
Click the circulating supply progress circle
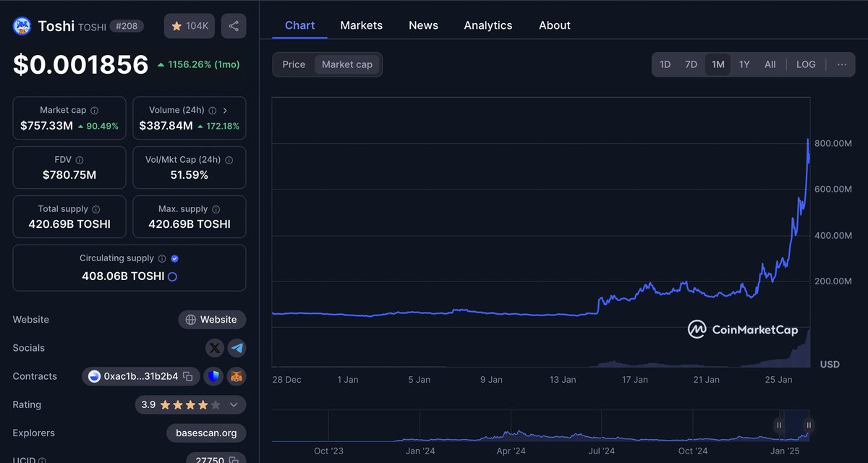point(172,276)
